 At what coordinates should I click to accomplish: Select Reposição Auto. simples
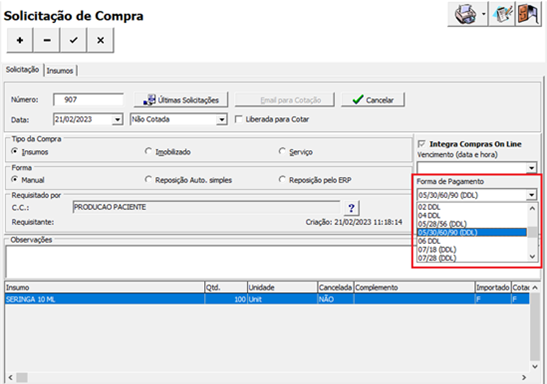click(x=148, y=180)
